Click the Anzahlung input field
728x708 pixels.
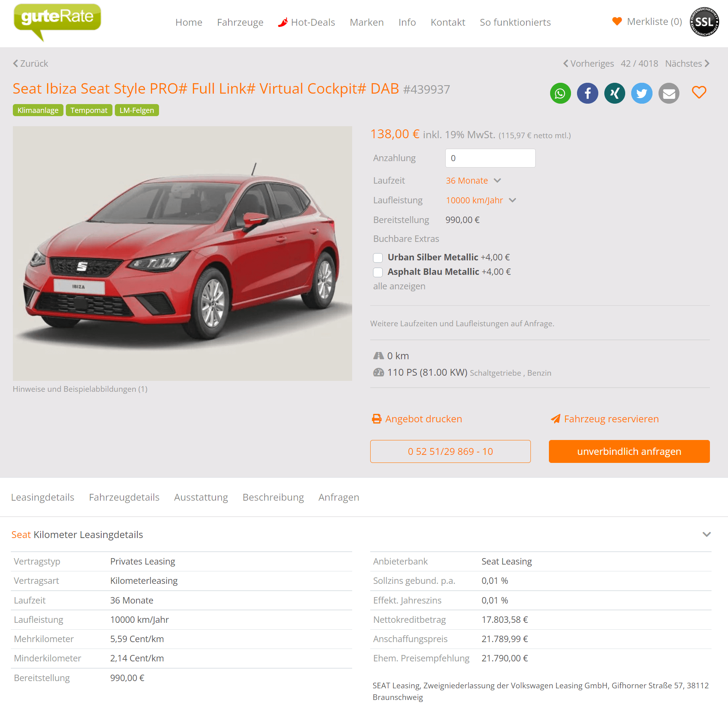coord(490,158)
